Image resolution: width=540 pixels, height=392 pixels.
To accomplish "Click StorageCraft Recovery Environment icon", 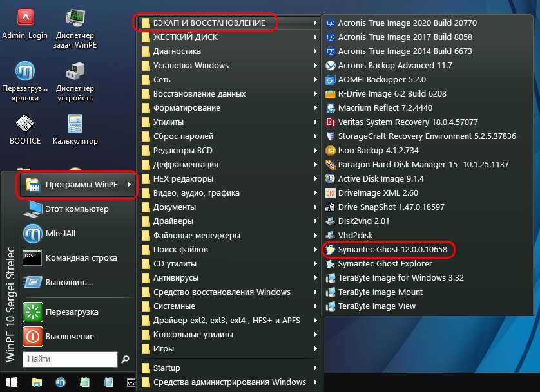I will (331, 136).
